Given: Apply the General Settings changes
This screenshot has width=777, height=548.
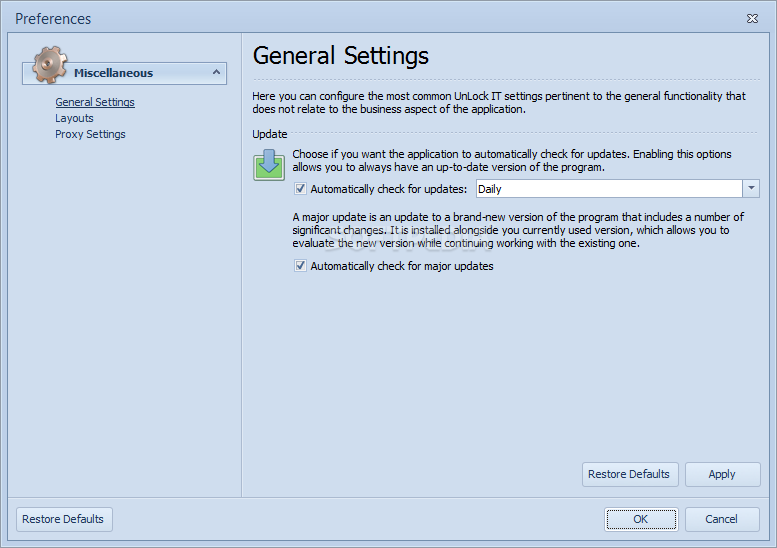Looking at the screenshot, I should [722, 474].
